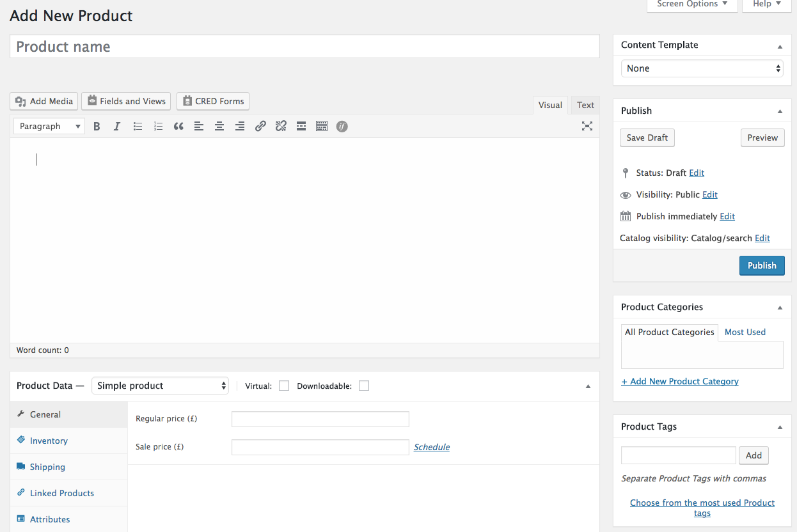The width and height of the screenshot is (797, 532).
Task: Check the Virtual product checkbox
Action: tap(284, 386)
